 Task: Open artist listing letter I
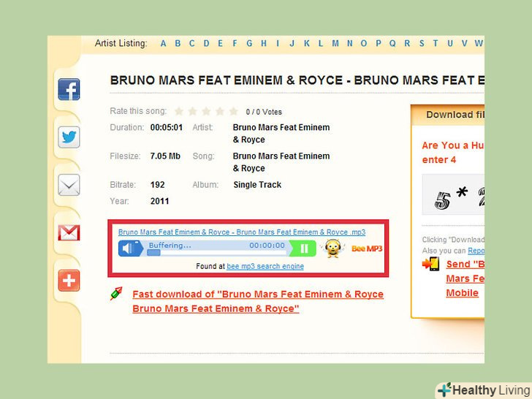[x=278, y=43]
